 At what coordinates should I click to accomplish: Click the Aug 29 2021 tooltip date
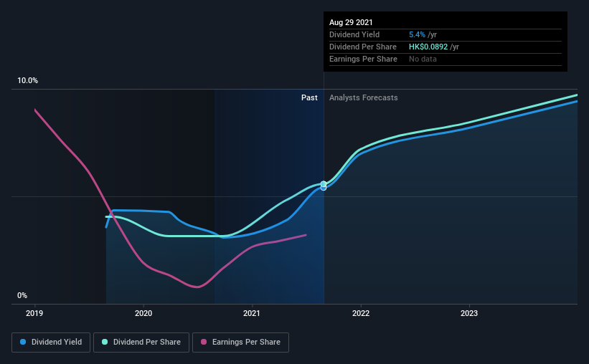[351, 22]
